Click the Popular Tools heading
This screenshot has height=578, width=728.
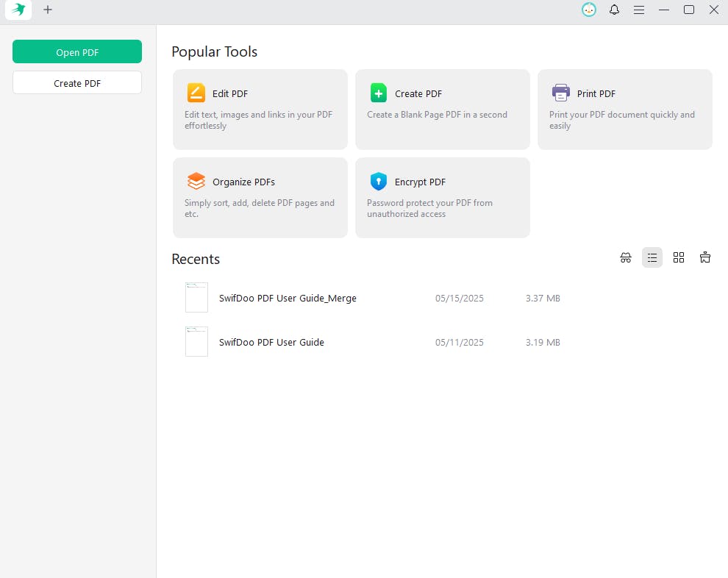[x=215, y=51]
